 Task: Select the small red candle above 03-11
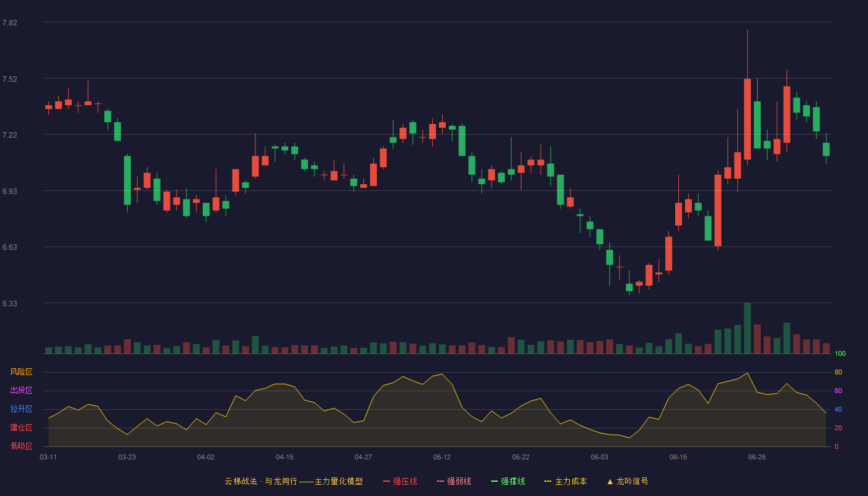48,107
